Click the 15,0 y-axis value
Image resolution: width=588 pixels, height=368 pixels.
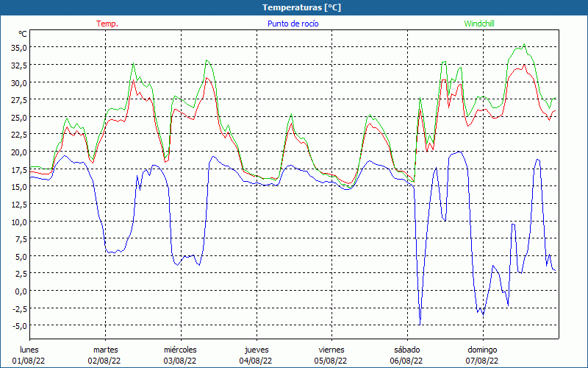pos(19,187)
